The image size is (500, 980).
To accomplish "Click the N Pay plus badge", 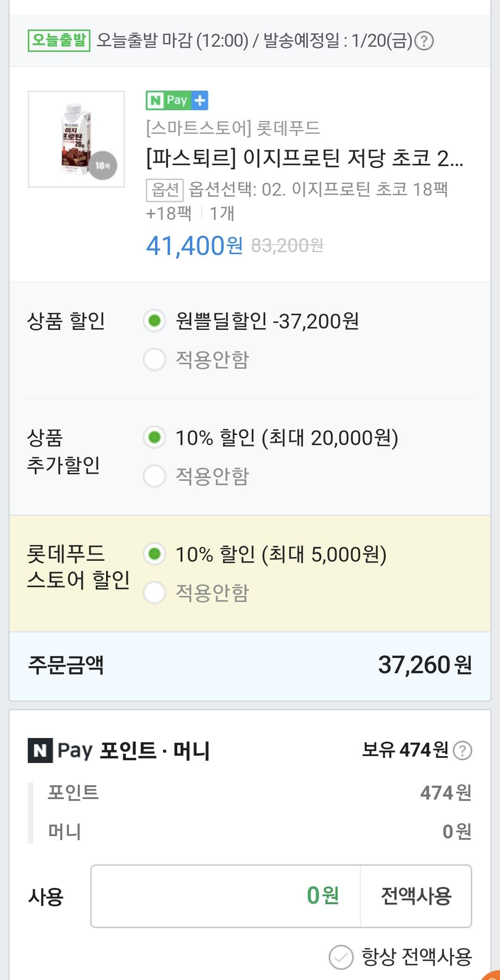I will (177, 100).
